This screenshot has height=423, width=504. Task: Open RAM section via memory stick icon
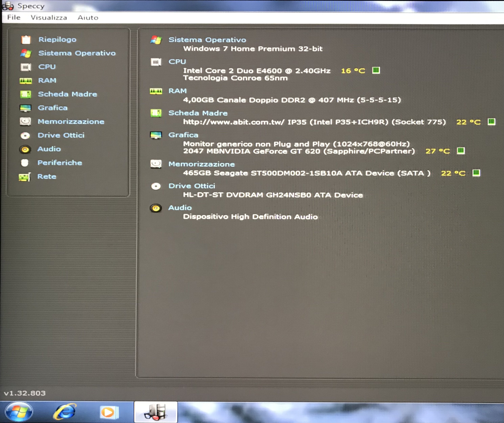tap(26, 81)
